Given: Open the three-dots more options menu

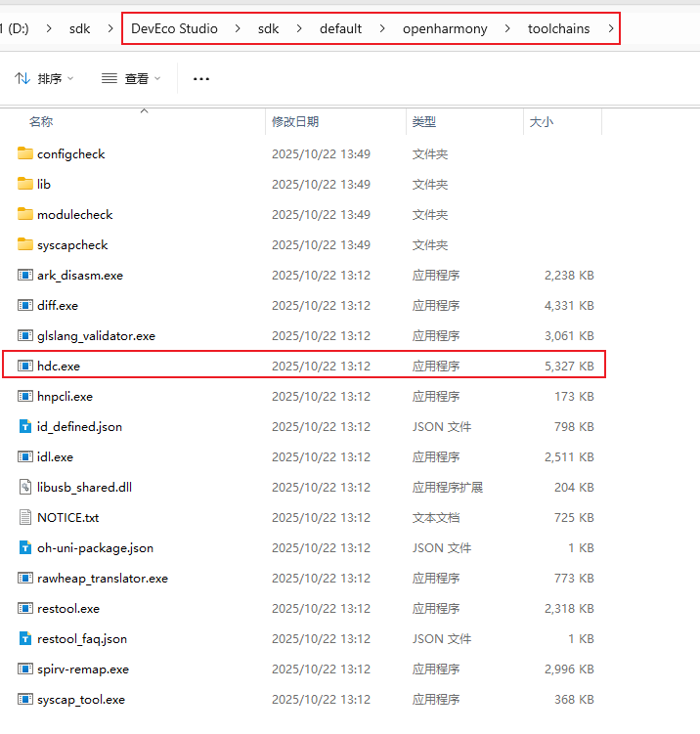Looking at the screenshot, I should (201, 78).
